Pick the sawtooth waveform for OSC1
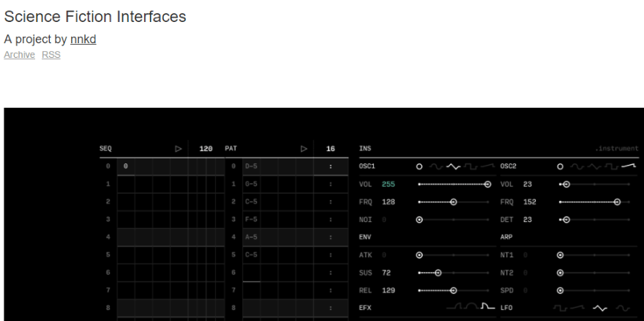This screenshot has height=321, width=644. tap(487, 166)
